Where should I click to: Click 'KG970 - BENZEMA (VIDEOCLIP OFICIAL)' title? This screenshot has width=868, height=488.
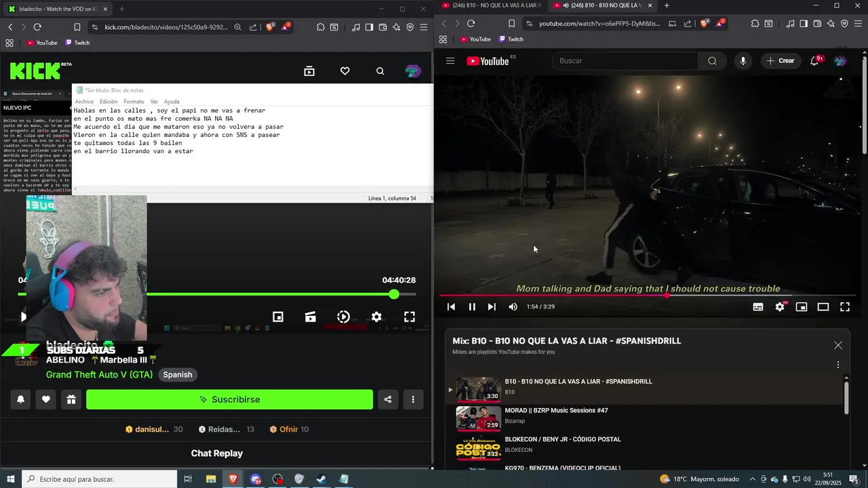[x=562, y=468]
